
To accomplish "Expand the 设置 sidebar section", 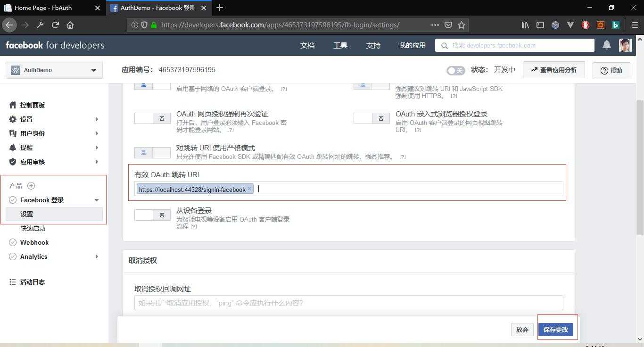I will click(97, 119).
